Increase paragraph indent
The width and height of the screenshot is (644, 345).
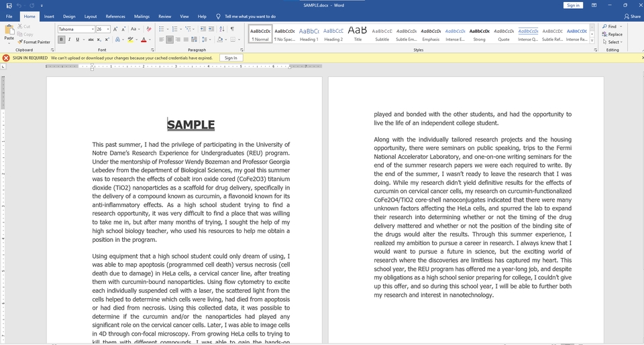point(211,29)
